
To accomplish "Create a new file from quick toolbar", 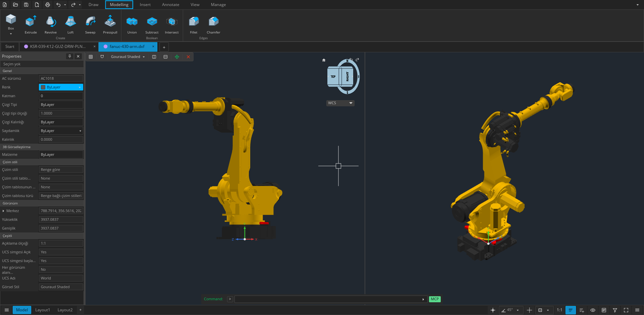I will (5, 5).
